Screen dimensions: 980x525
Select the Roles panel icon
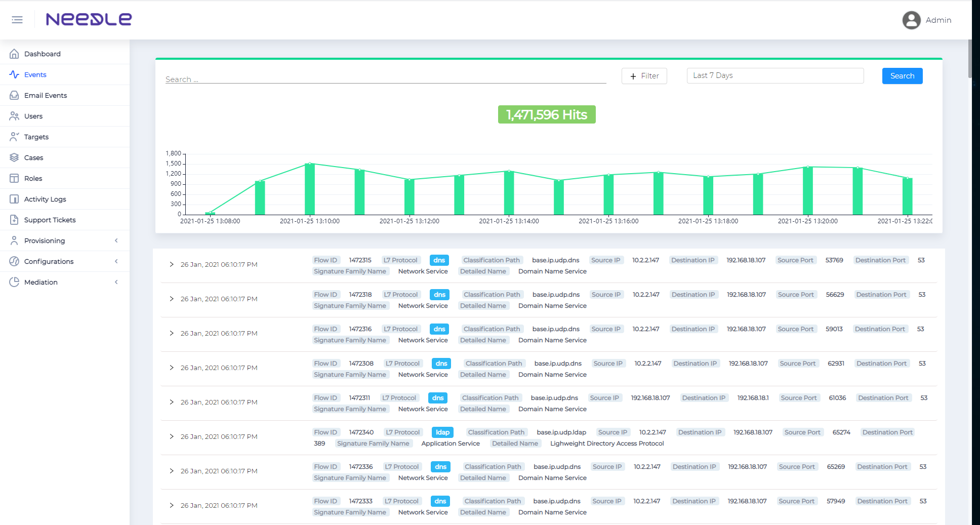14,178
